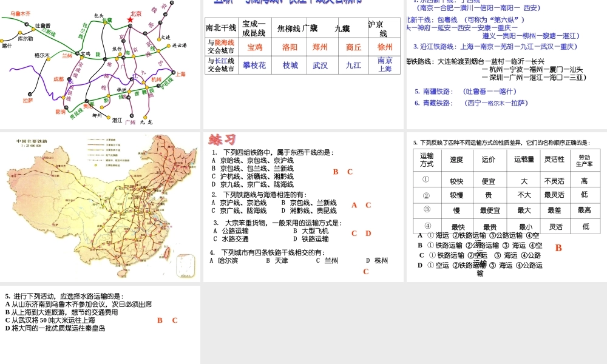This screenshot has width=607, height=364.
Task: Open the 南北干线 table slide thumbnail
Action: point(303,64)
